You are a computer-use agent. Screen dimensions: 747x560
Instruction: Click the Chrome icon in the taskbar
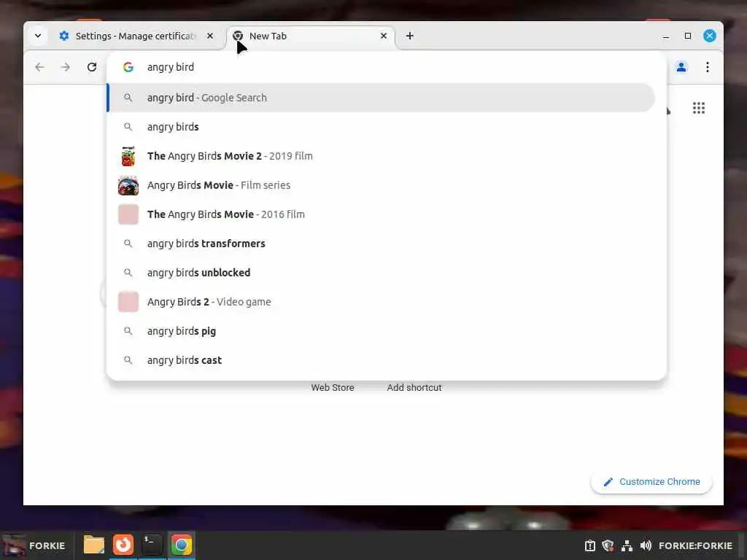coord(181,545)
